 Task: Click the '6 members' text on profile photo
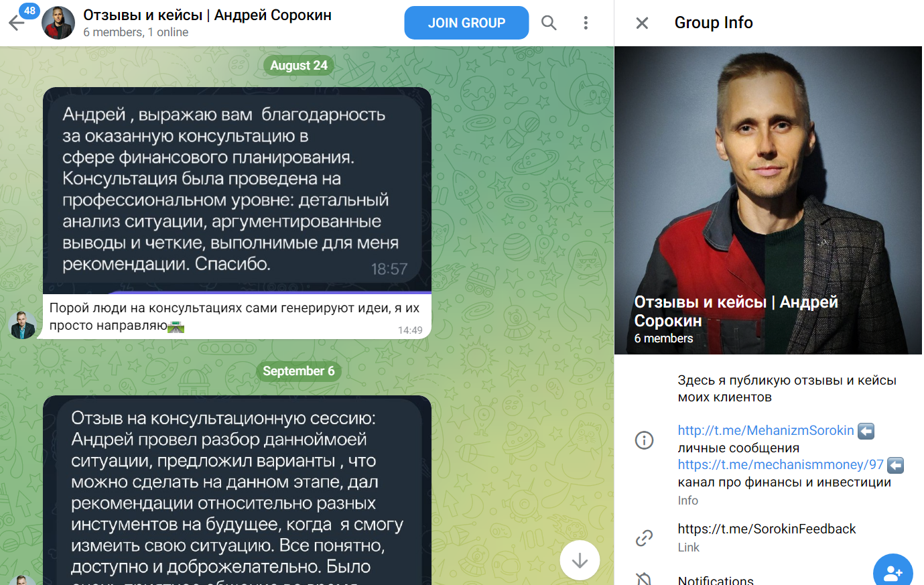tap(663, 338)
